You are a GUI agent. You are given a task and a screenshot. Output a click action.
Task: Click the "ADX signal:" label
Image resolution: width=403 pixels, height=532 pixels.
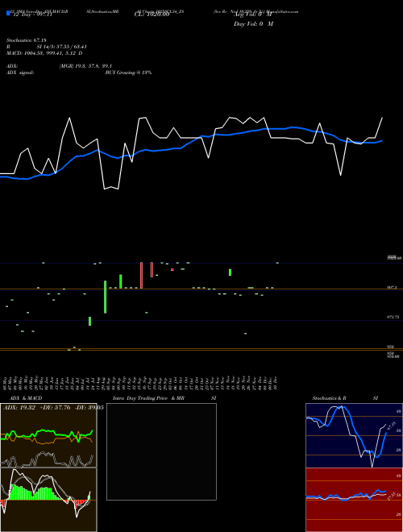[x=20, y=73]
